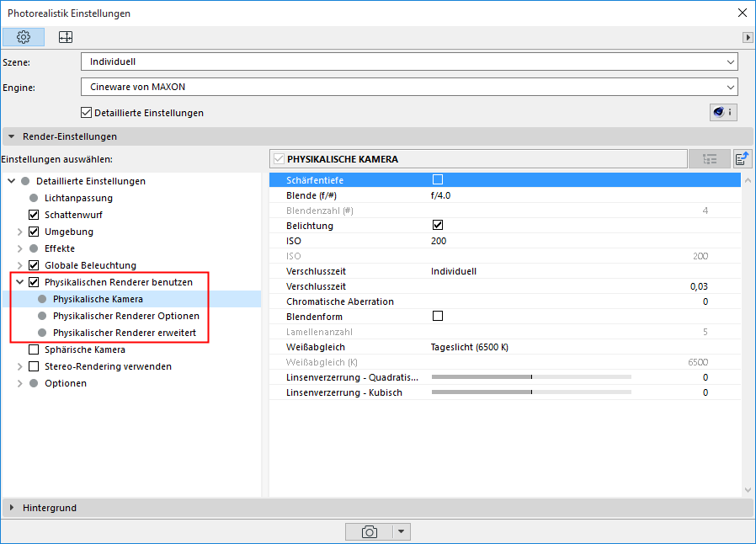
Task: Enable the Sphärische Kamera checkbox
Action: 34,349
